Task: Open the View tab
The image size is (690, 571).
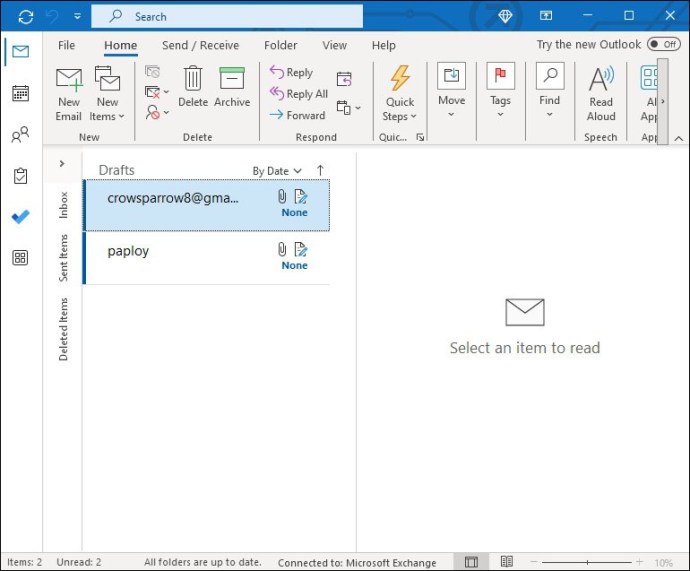Action: tap(334, 45)
